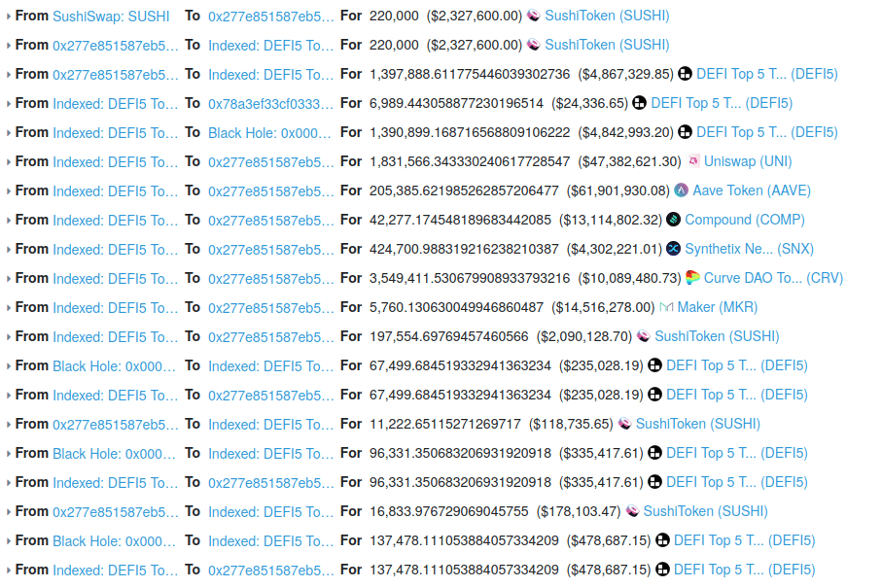Open 0x277e851587eb5… recipient link in MKR row

pos(271,309)
